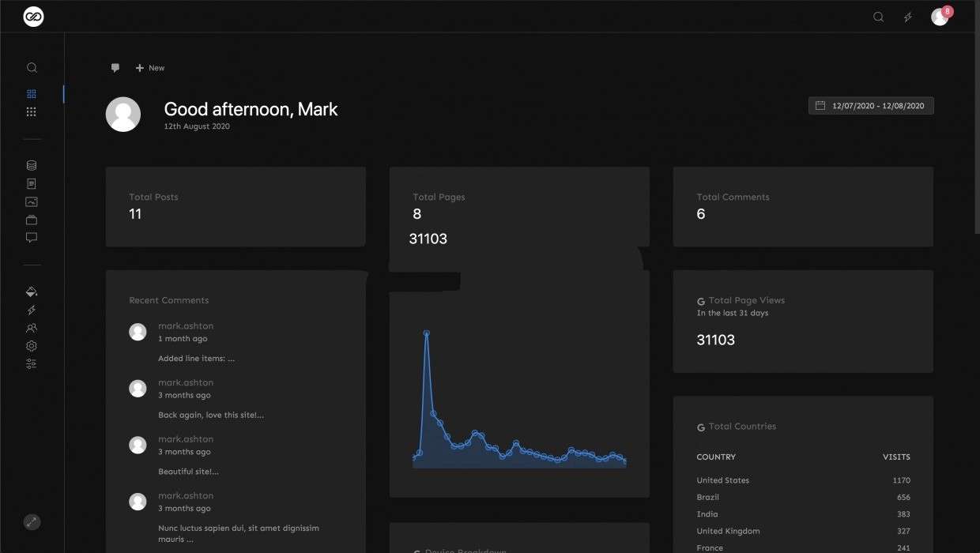Click the logo in the top-left corner
Screen dimensions: 980x553
pyautogui.click(x=33, y=17)
